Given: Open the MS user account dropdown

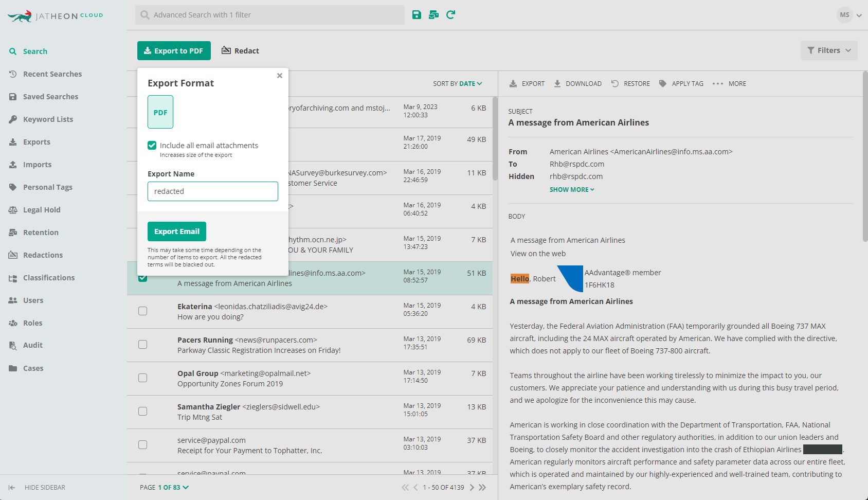Looking at the screenshot, I should [849, 15].
